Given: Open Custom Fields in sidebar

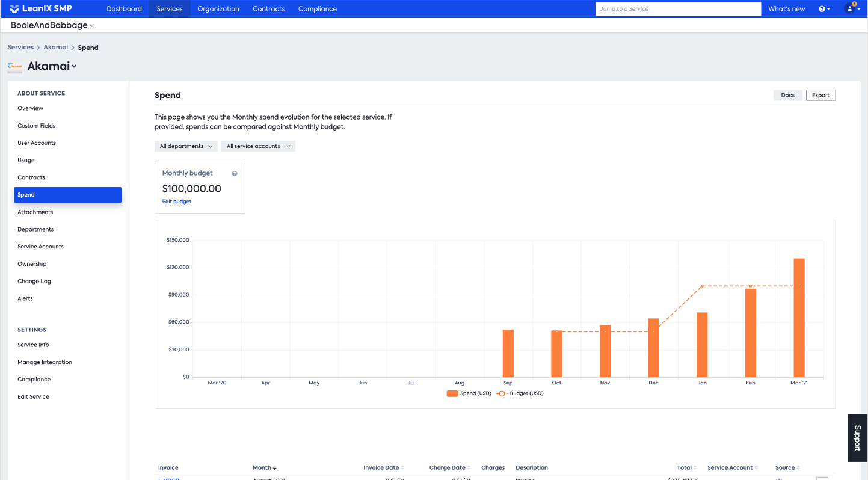Looking at the screenshot, I should [36, 126].
